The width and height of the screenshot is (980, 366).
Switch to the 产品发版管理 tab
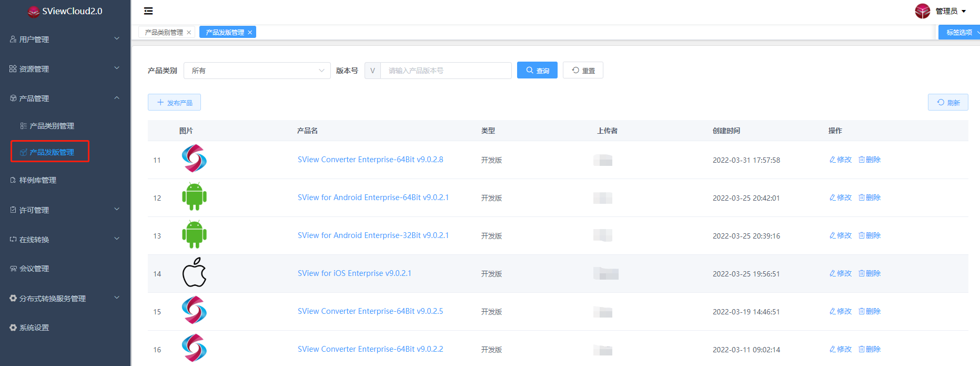tap(225, 32)
